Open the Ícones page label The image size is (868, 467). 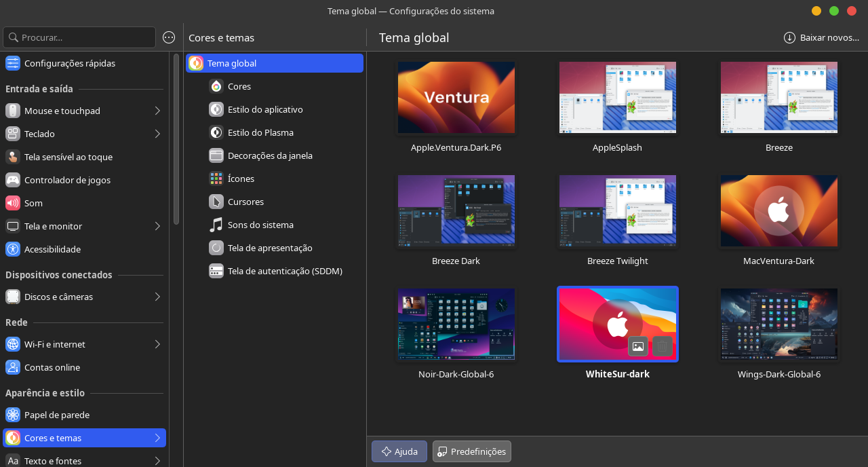click(241, 179)
